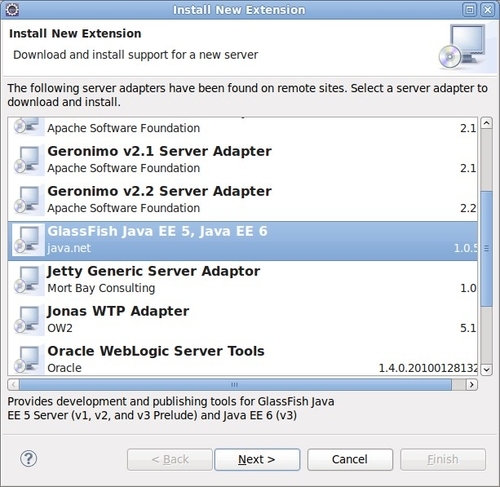This screenshot has width=500, height=487.
Task: Click version 2.2 of Geronimo adapter
Action: point(468,208)
